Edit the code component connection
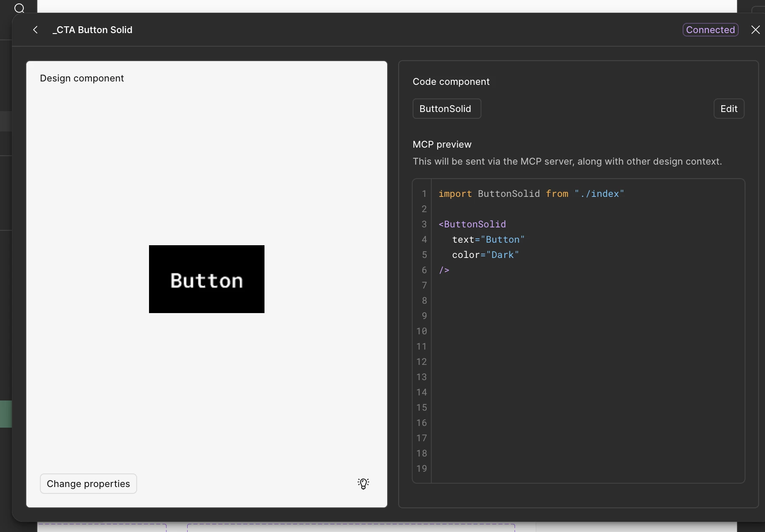The width and height of the screenshot is (765, 532). point(729,109)
